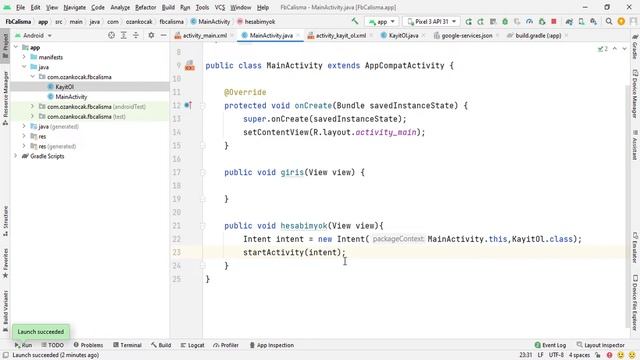
Task: Click the override gutter marker on line 12
Action: tap(188, 105)
